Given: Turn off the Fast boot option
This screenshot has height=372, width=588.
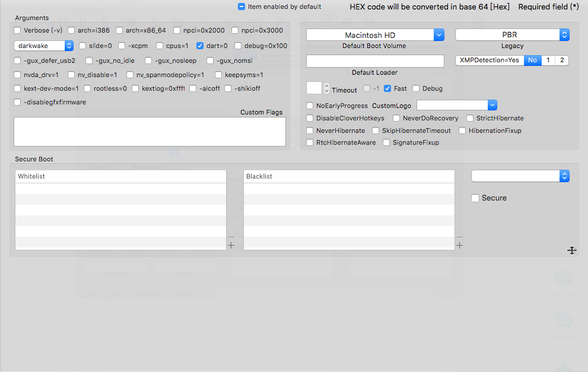Looking at the screenshot, I should coord(387,88).
